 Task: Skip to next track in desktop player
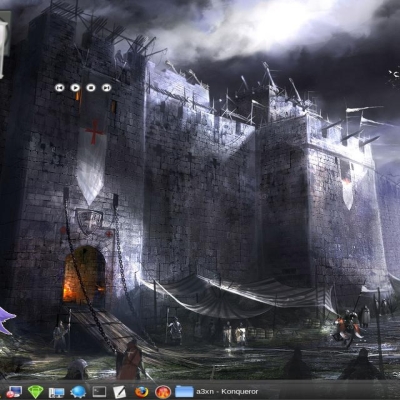[x=106, y=88]
